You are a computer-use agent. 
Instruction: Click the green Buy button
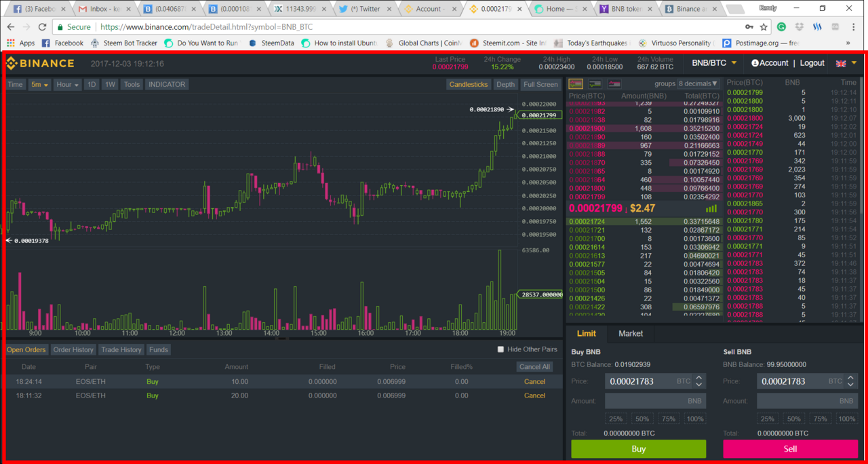click(x=639, y=448)
